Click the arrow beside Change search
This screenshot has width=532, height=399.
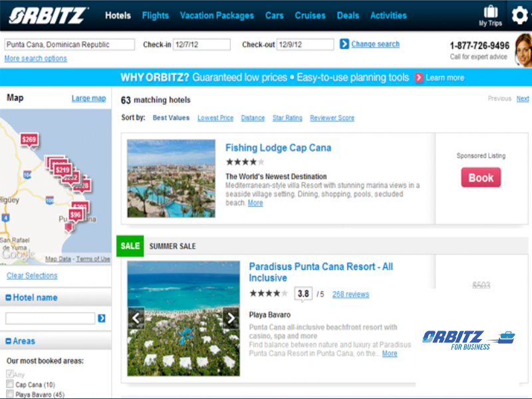344,44
